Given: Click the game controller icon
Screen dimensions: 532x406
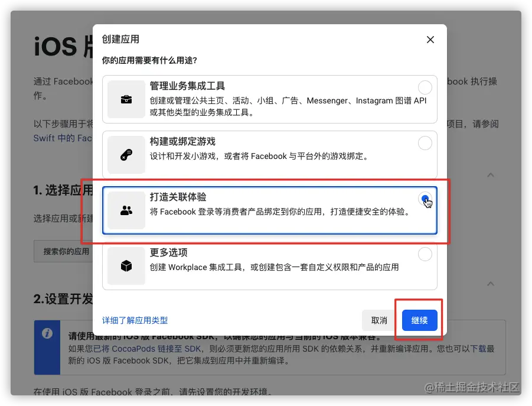Looking at the screenshot, I should pos(126,155).
